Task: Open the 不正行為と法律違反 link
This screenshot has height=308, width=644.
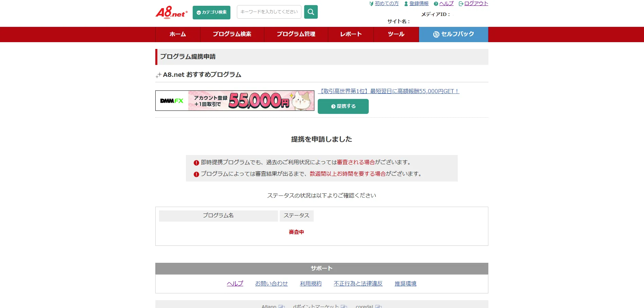Action: point(358,284)
